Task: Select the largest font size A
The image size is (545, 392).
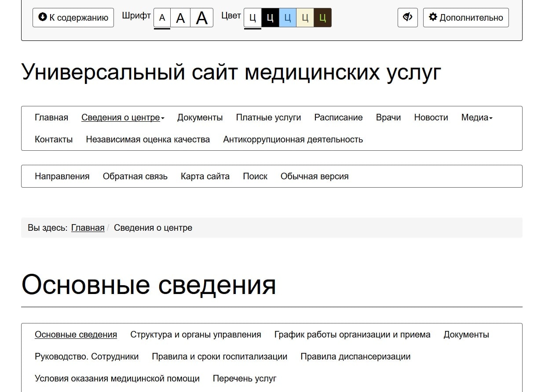Action: [x=201, y=18]
